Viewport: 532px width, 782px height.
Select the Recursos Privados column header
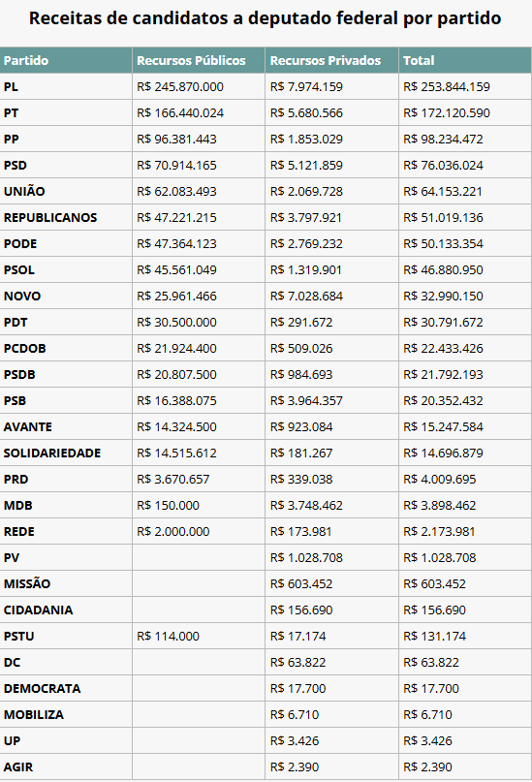(325, 60)
